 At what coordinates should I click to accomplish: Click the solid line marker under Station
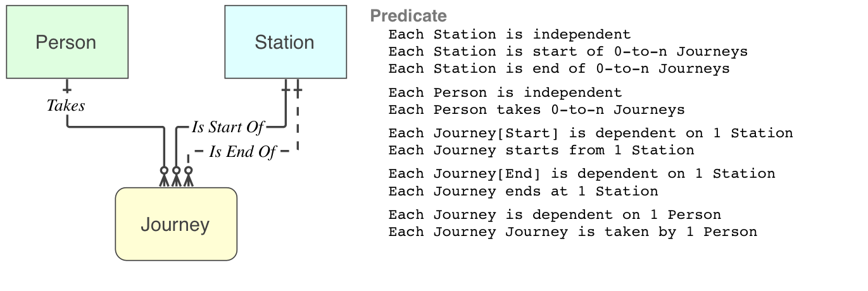pyautogui.click(x=286, y=91)
